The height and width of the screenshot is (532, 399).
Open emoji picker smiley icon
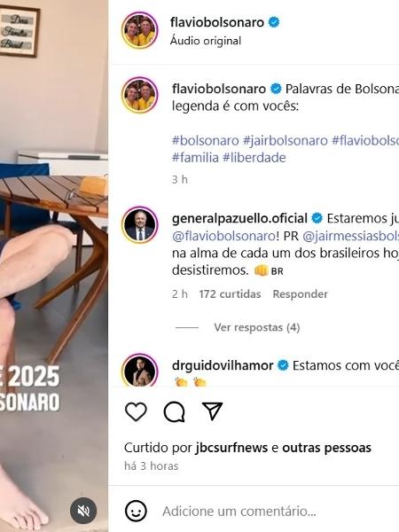(x=136, y=511)
